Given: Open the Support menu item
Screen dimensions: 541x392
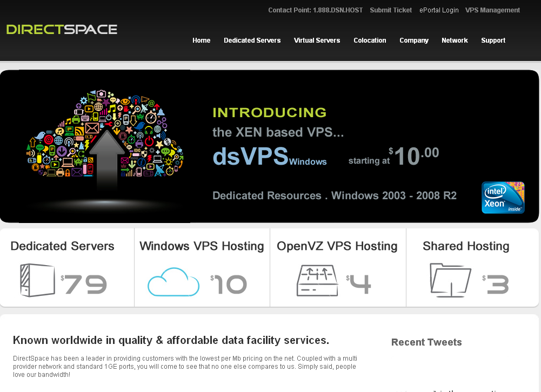Looking at the screenshot, I should coord(493,40).
